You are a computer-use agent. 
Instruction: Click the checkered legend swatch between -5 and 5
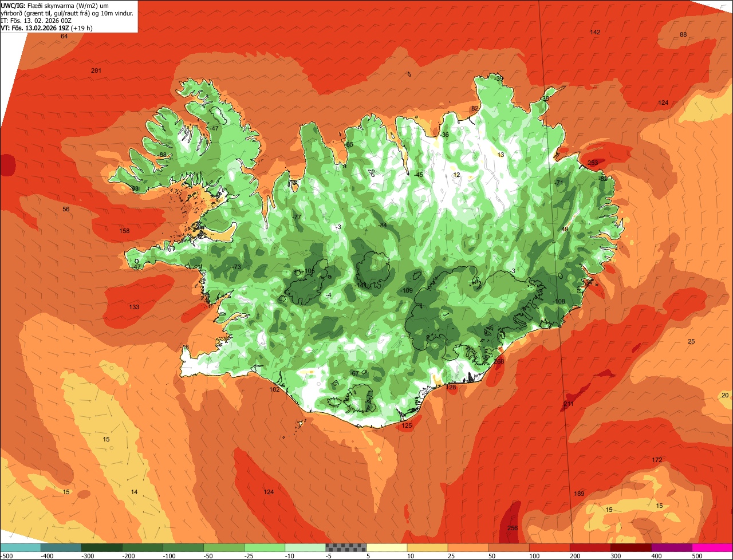(346, 547)
